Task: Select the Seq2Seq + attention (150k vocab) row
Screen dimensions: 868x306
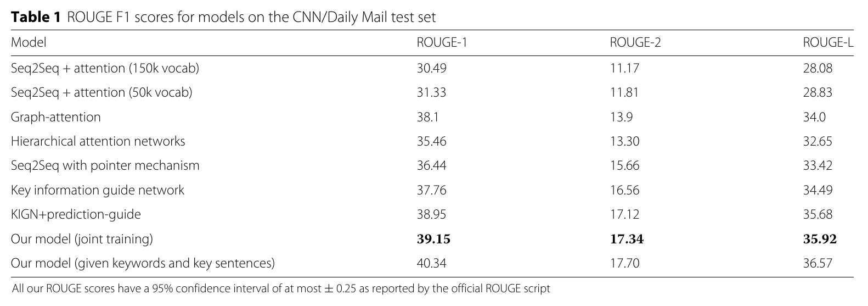Action: pos(432,68)
